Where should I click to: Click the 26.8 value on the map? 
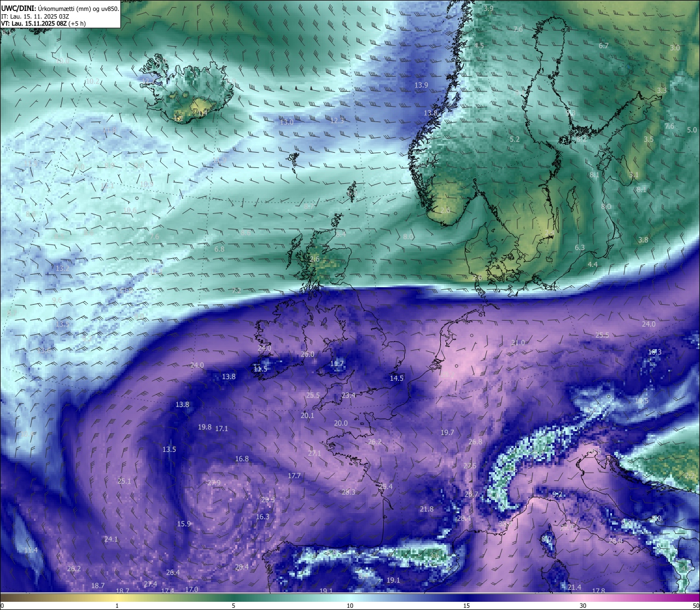[476, 441]
